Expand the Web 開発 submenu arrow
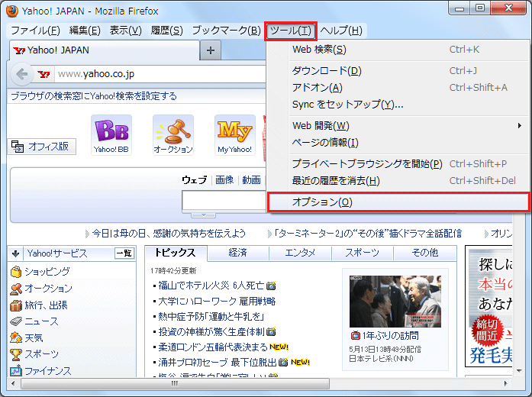This screenshot has width=532, height=397. click(x=520, y=126)
